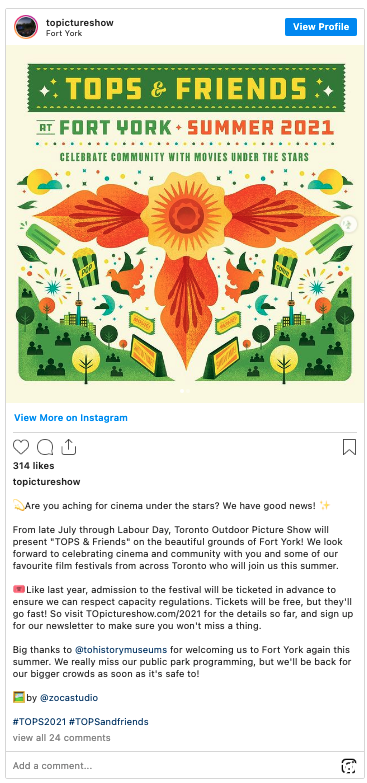This screenshot has width=367, height=783.
Task: Select the #TOPS2021 hashtag
Action: tap(39, 722)
